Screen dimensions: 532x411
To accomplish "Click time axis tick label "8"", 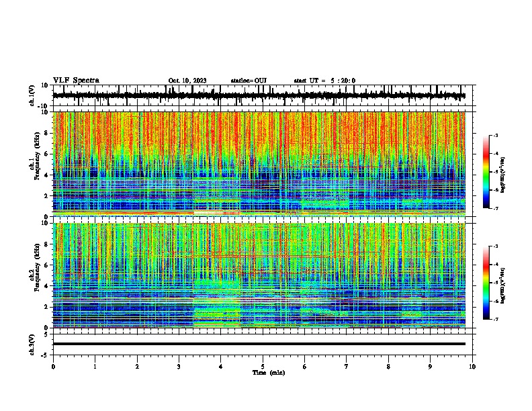I will [388, 367].
